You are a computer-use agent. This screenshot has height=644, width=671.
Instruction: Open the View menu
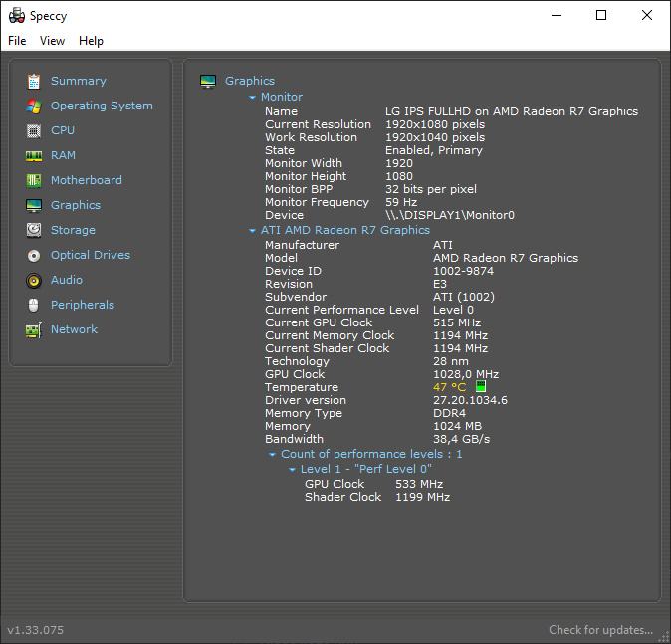click(x=52, y=41)
